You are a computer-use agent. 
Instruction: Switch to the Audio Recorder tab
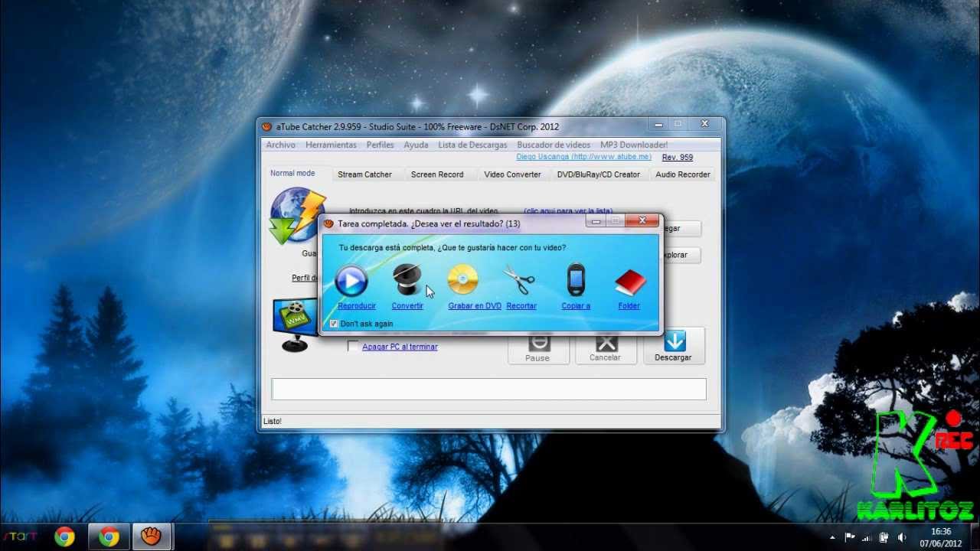tap(683, 174)
